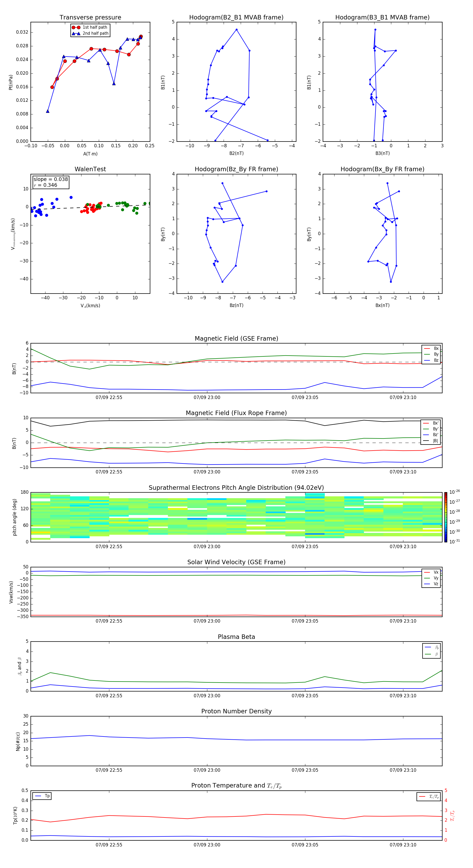Click '07/09 22:55' tick under proton temperature panel

109,845
